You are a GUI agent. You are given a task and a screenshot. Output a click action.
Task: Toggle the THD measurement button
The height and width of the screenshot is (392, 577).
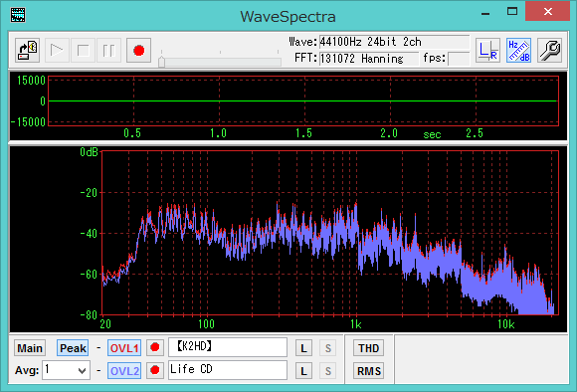(368, 348)
